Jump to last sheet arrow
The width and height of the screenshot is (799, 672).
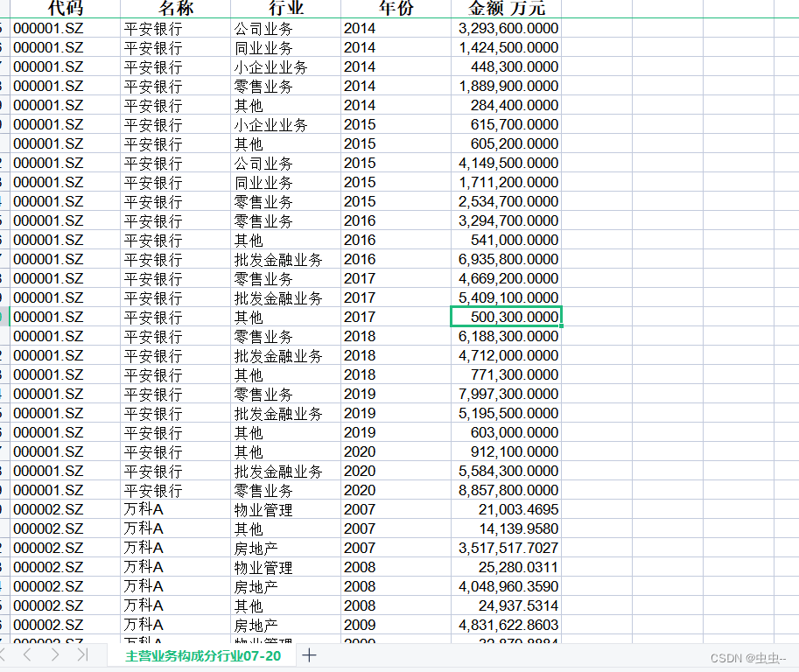click(x=82, y=654)
